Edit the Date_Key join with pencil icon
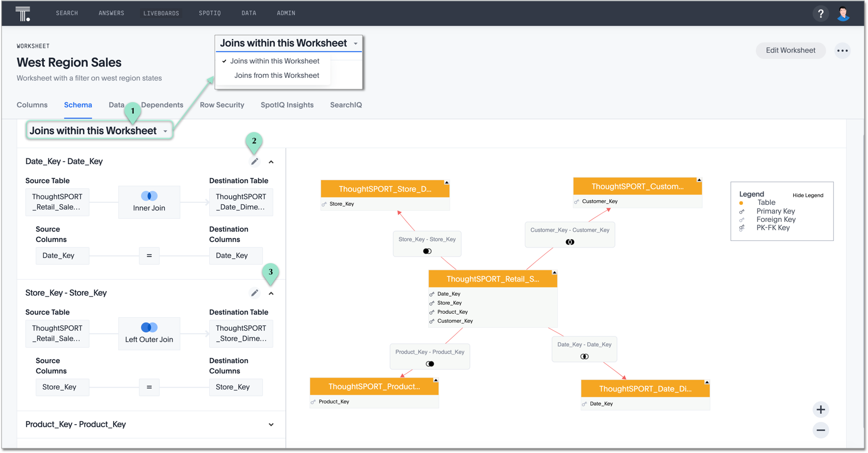Viewport: 868px width, 453px height. (x=255, y=161)
